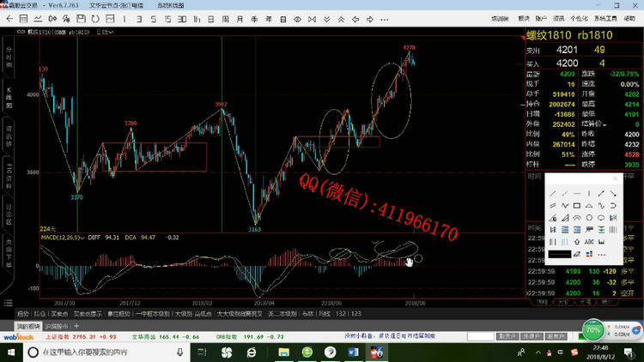The width and height of the screenshot is (644, 362).
Task: Open the Windows Start menu
Action: [x=9, y=352]
